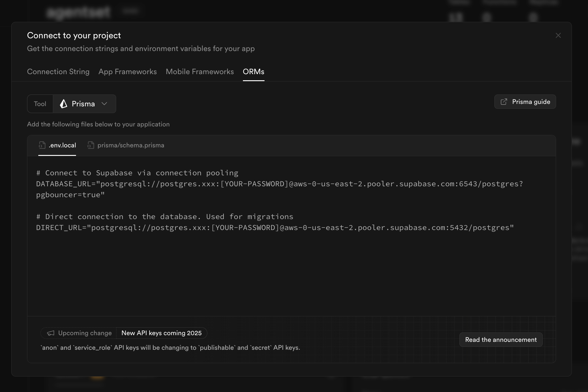This screenshot has width=588, height=392.
Task: Click the 'Get the connection strings' subtitle
Action: coord(141,49)
